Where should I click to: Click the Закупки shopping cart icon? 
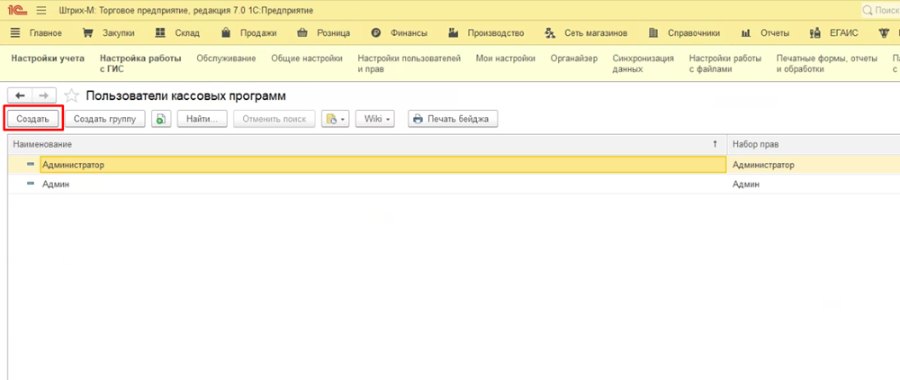88,33
